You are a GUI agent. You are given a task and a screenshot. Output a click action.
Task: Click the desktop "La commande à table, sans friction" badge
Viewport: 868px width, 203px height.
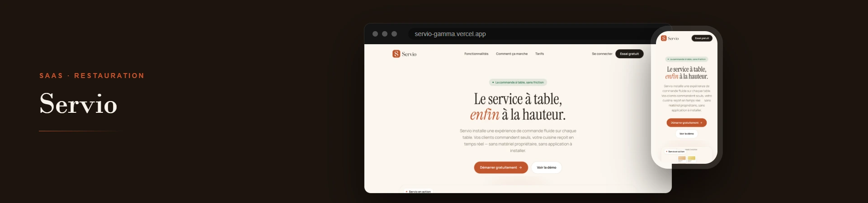(x=518, y=83)
